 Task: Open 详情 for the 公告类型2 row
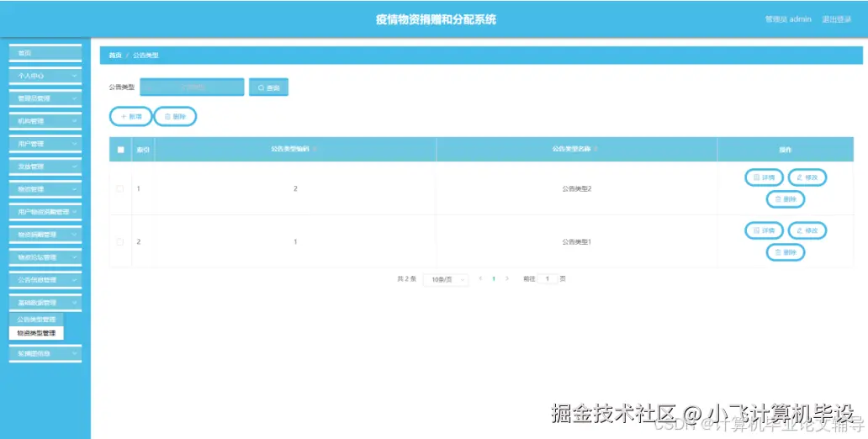764,177
